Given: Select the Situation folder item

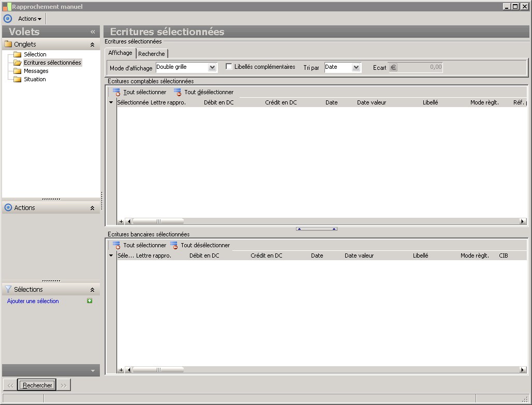Looking at the screenshot, I should (x=35, y=79).
